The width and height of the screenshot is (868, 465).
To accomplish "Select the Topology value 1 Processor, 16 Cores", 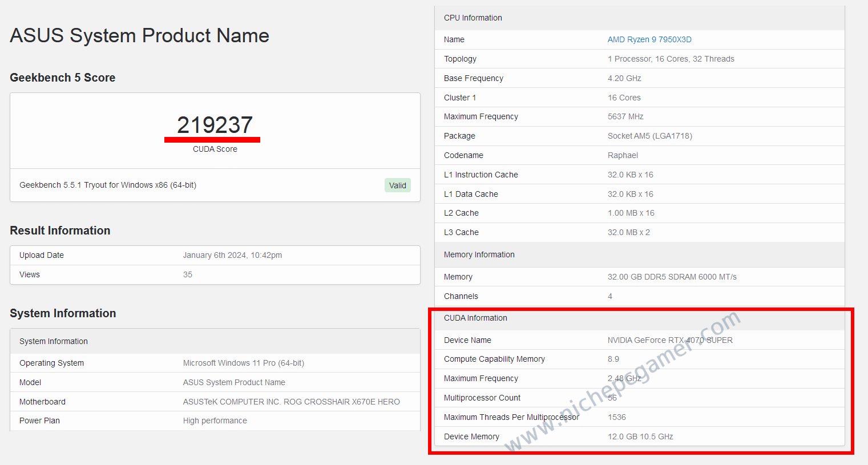I will (x=671, y=59).
